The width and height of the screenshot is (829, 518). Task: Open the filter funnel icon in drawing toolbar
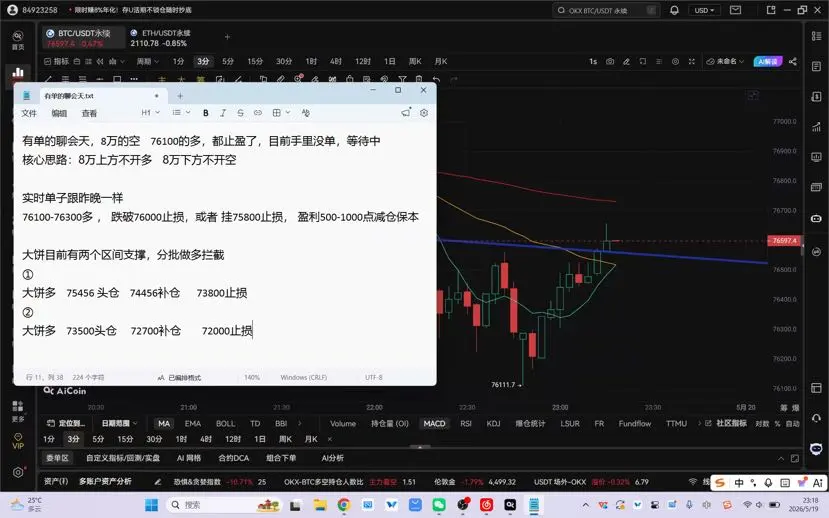coord(402,80)
